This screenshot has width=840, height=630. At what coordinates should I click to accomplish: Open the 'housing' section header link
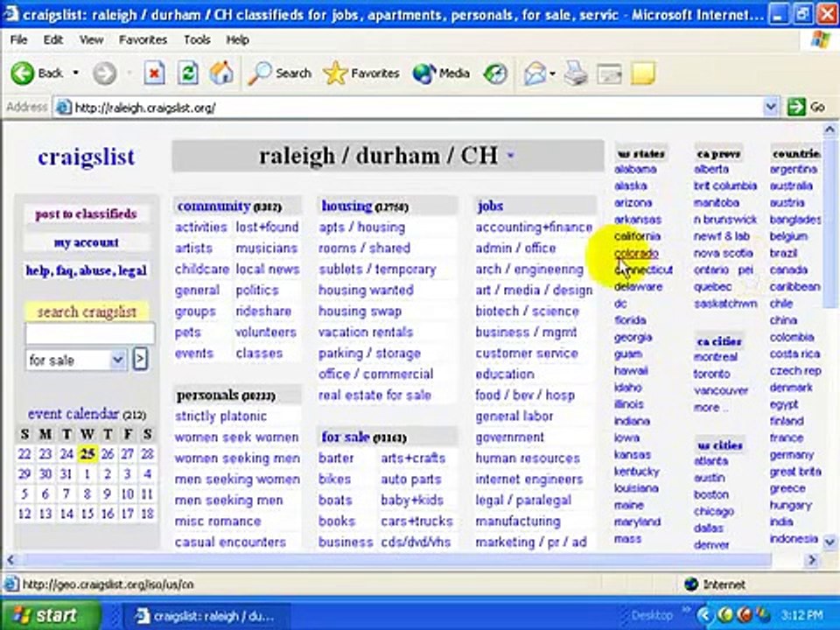pos(346,206)
